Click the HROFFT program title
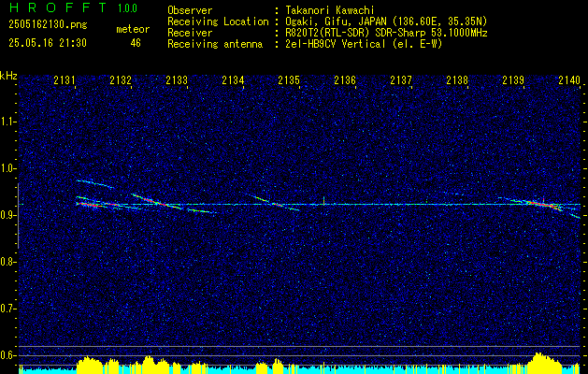The width and height of the screenshot is (588, 374). pyautogui.click(x=57, y=7)
